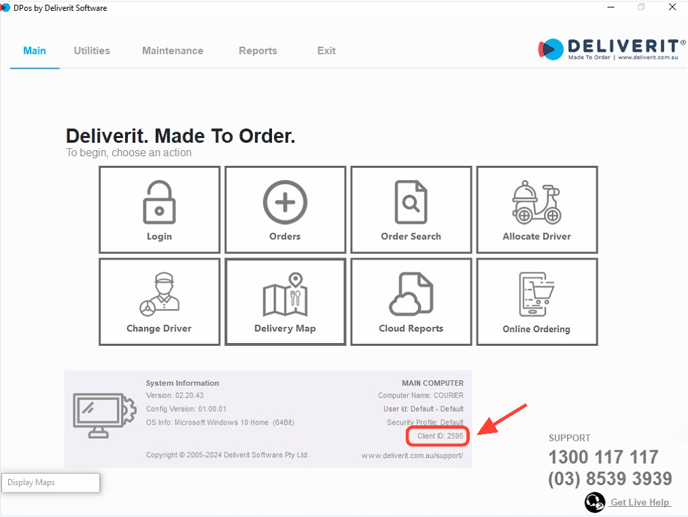This screenshot has width=688, height=517.
Task: Click the Get Live Help link
Action: [640, 503]
